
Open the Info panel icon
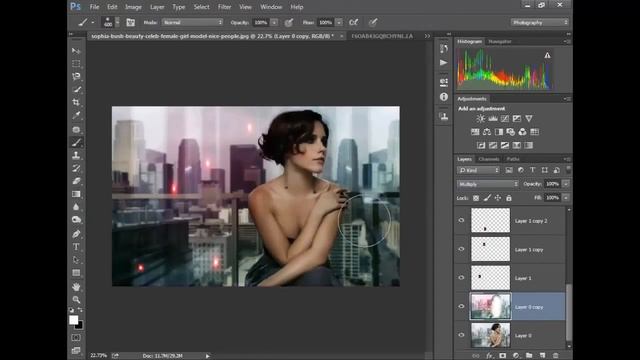(444, 97)
